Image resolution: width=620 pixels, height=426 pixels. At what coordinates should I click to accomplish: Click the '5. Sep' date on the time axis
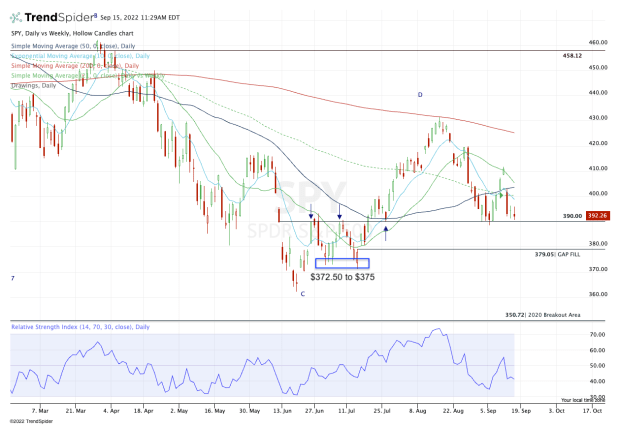click(488, 411)
